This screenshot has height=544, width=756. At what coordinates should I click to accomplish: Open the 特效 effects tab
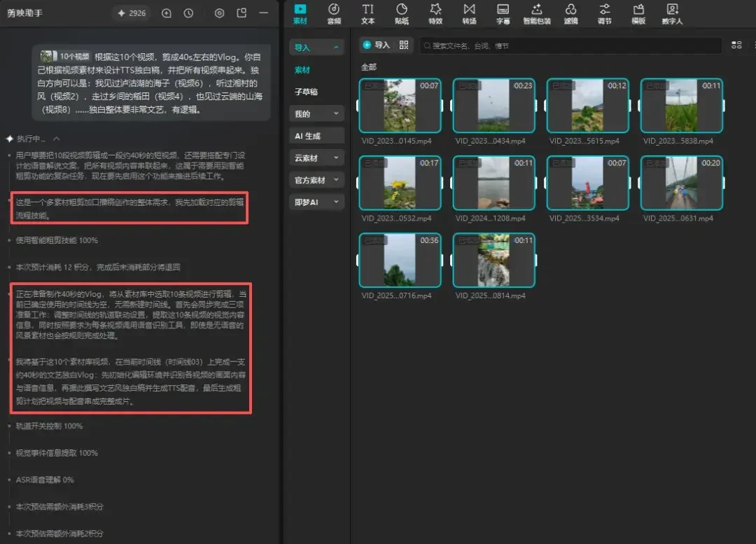[435, 13]
